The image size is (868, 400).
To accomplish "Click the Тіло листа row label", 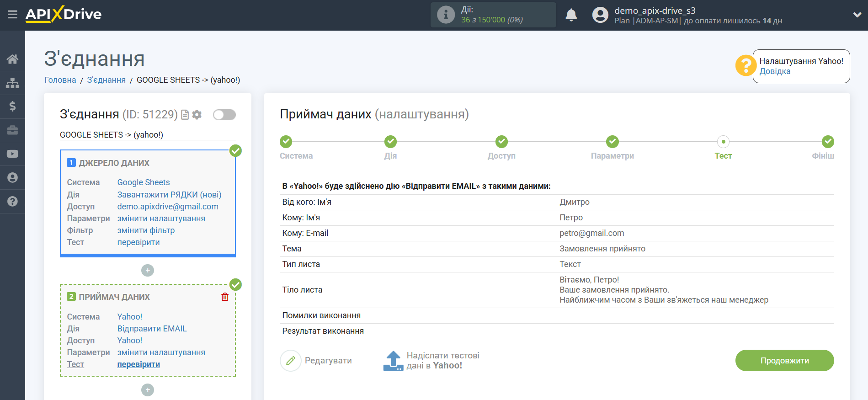I will click(x=302, y=290).
